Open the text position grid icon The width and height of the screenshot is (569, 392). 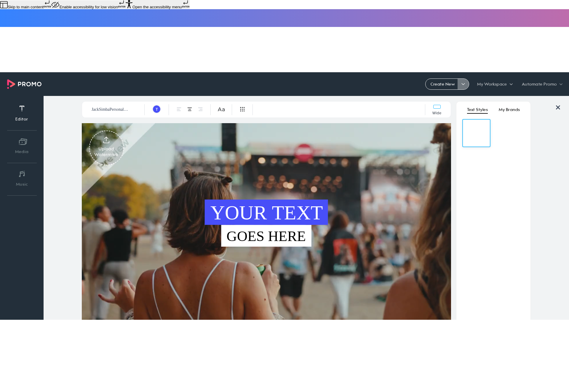(242, 109)
